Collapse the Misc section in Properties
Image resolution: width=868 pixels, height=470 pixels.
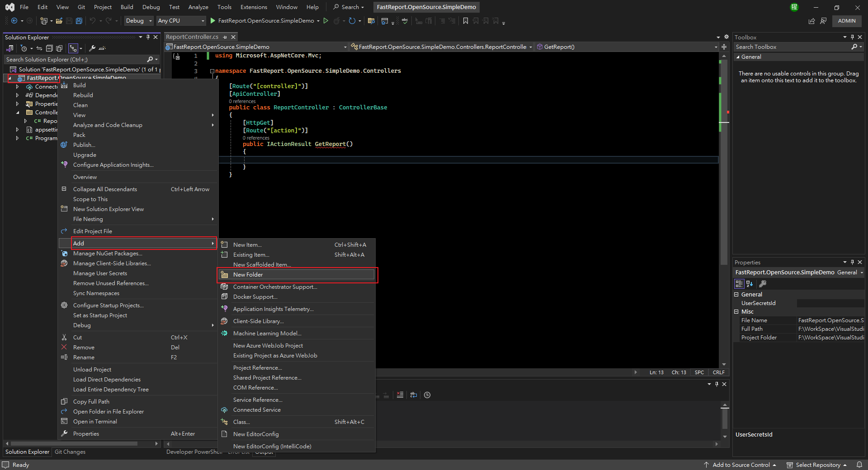[736, 312]
